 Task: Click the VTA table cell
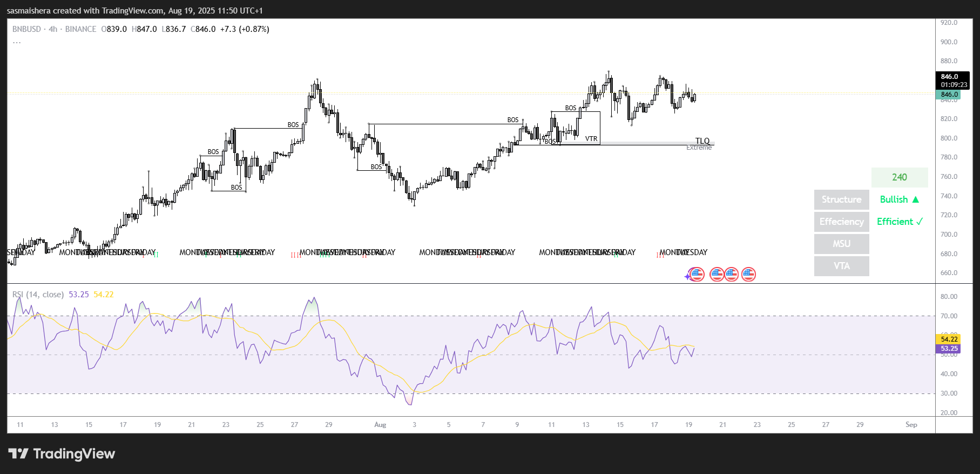point(841,266)
